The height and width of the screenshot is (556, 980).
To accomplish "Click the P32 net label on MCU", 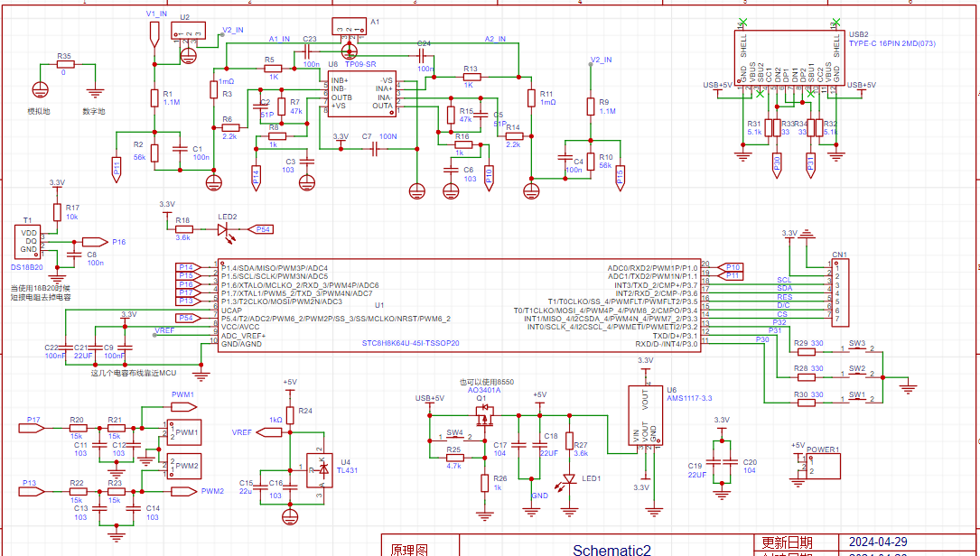I will pos(779,322).
